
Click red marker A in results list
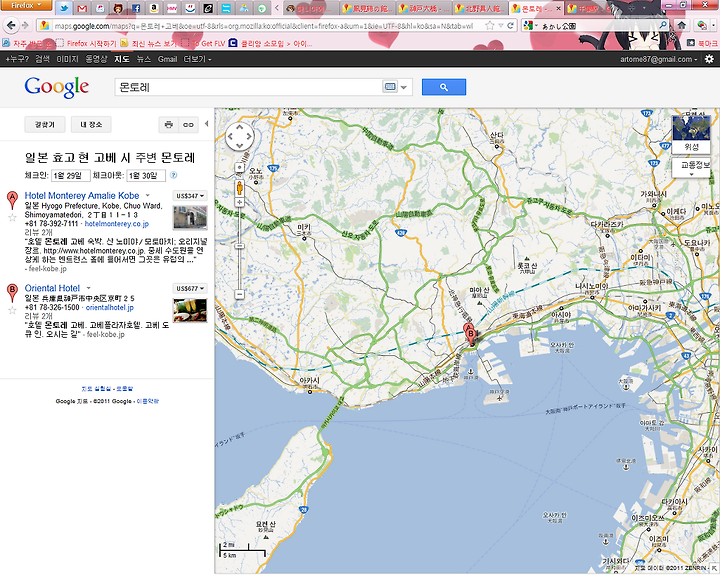click(x=12, y=201)
